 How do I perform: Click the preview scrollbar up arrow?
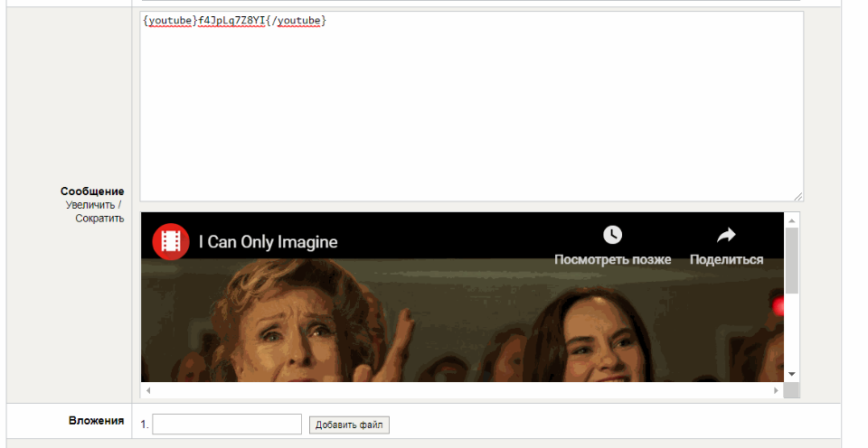pos(792,220)
